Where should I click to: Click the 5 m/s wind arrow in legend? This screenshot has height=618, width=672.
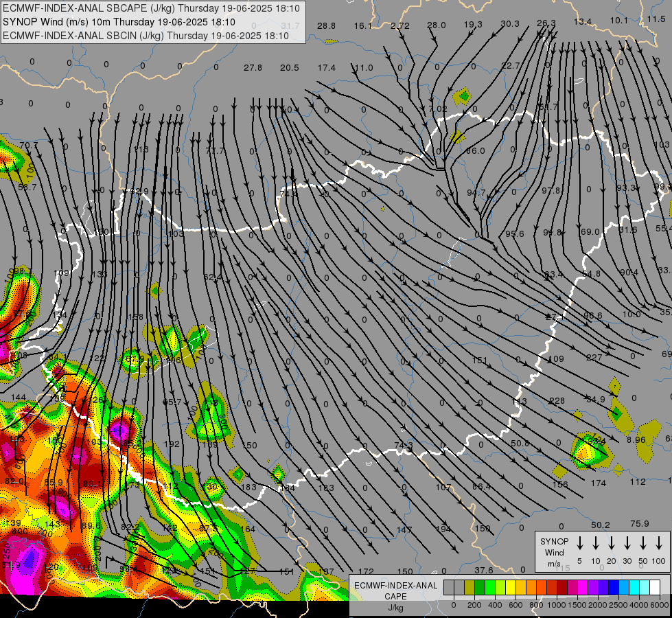click(579, 543)
